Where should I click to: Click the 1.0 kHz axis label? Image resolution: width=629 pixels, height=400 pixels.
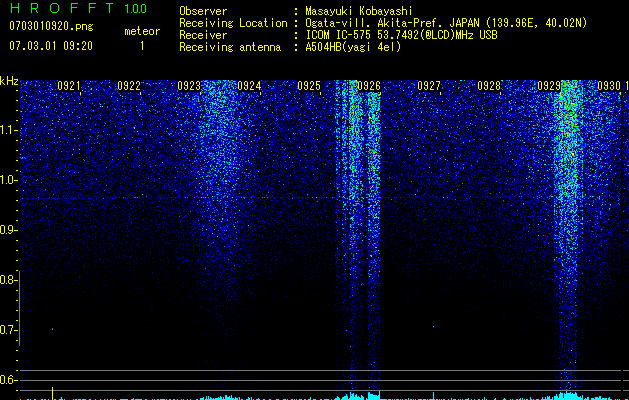[8, 180]
